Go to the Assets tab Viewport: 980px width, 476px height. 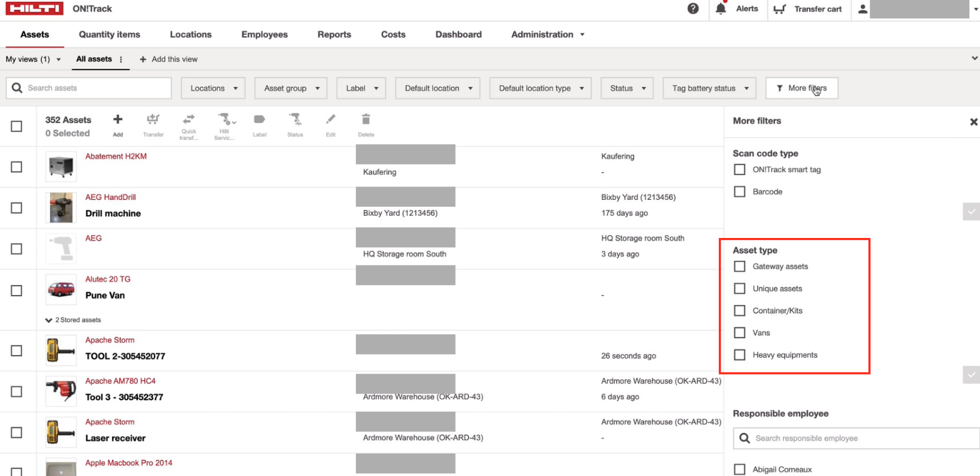tap(35, 34)
